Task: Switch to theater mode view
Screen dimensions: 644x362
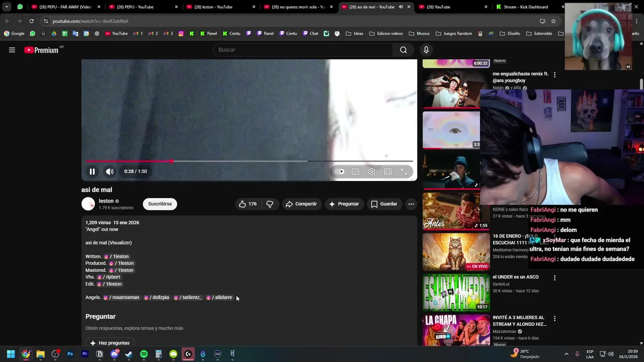Action: pyautogui.click(x=388, y=171)
